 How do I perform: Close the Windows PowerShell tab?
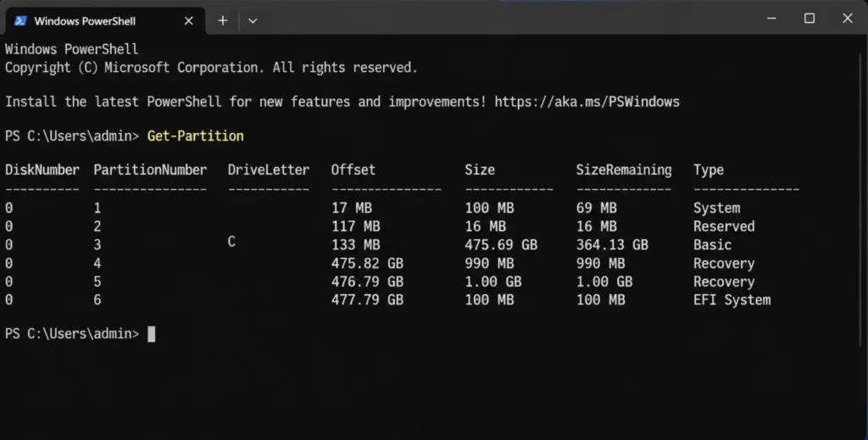pyautogui.click(x=189, y=21)
